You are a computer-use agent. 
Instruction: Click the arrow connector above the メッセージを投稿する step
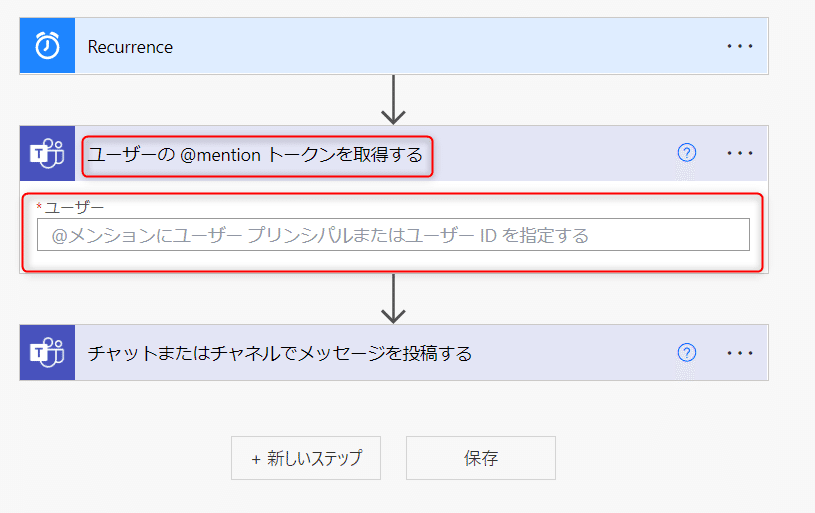(x=393, y=299)
